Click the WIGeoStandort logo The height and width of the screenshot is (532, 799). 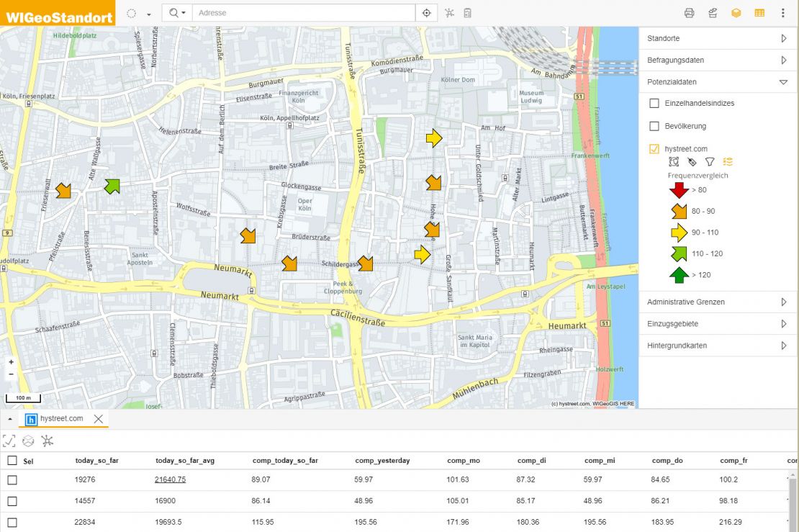tap(58, 13)
